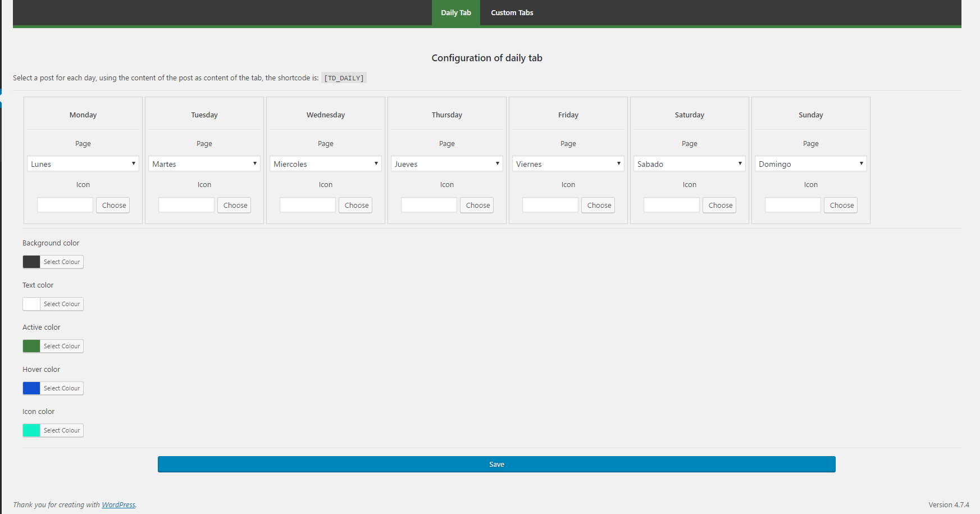Viewport: 980px width, 514px height.
Task: Open Select Colour for Text color
Action: point(62,304)
